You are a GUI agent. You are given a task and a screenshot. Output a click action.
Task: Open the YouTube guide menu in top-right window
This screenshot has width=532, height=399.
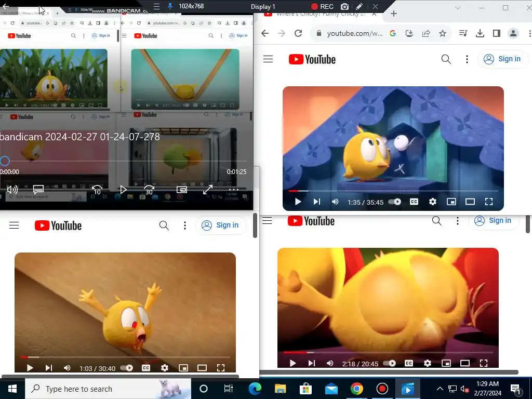point(268,59)
